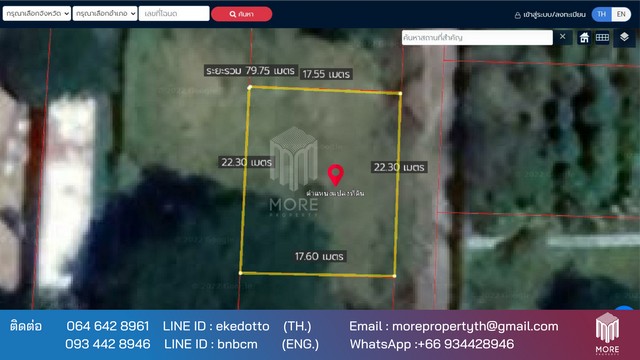This screenshot has width=640, height=360.
Task: Click the important places search box
Action: click(477, 38)
